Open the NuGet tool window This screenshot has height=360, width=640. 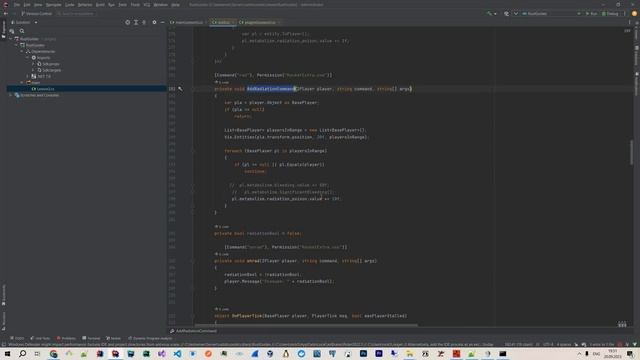click(x=113, y=338)
